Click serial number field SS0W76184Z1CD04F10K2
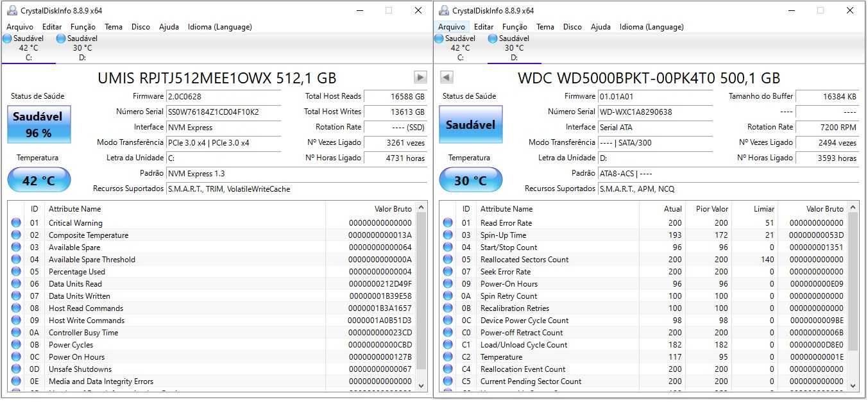Image resolution: width=868 pixels, height=402 pixels. coord(223,112)
